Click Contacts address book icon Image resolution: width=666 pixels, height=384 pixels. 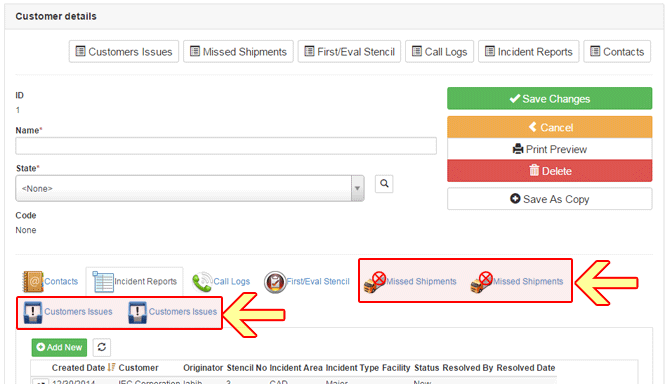click(x=33, y=281)
